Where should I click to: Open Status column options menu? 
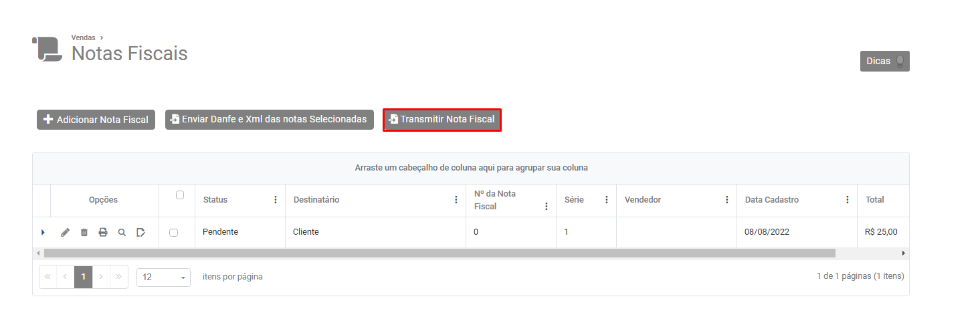(x=276, y=200)
